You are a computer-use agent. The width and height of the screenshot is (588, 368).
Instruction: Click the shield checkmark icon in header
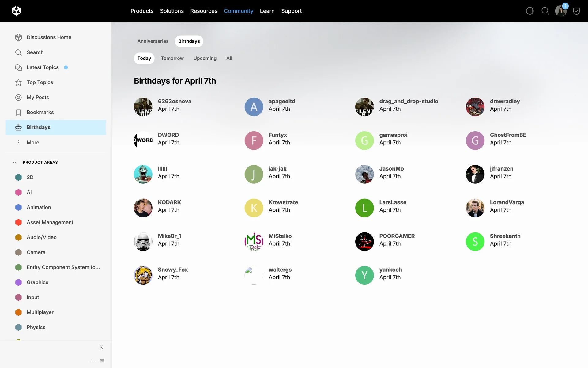pyautogui.click(x=576, y=11)
